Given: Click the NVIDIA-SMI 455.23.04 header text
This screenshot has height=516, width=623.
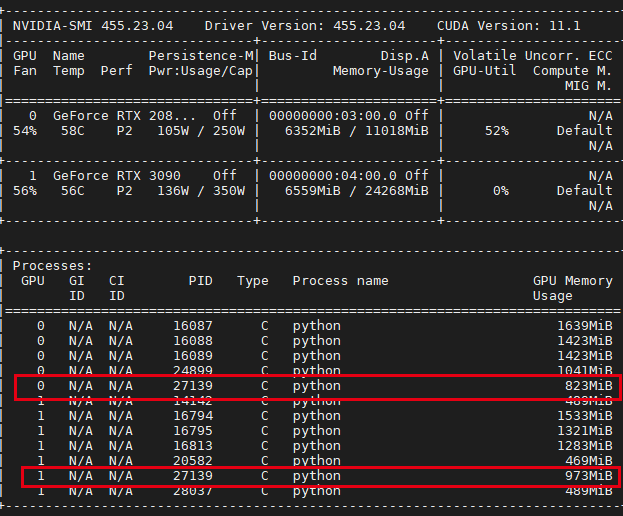Looking at the screenshot, I should [x=93, y=26].
